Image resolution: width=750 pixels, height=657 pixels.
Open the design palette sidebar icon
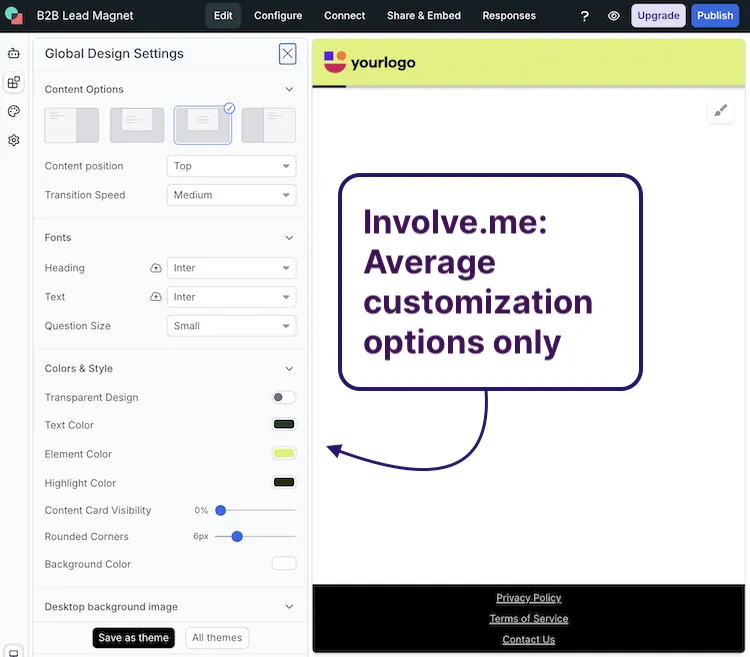(14, 111)
